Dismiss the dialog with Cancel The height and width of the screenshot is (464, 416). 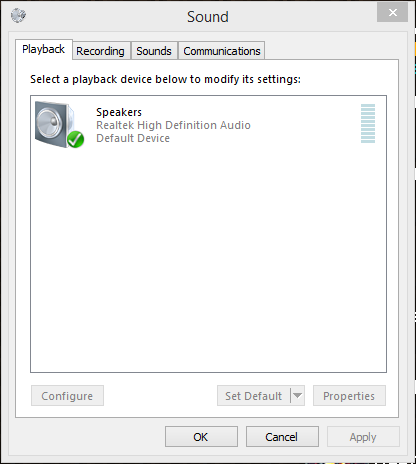(x=282, y=437)
